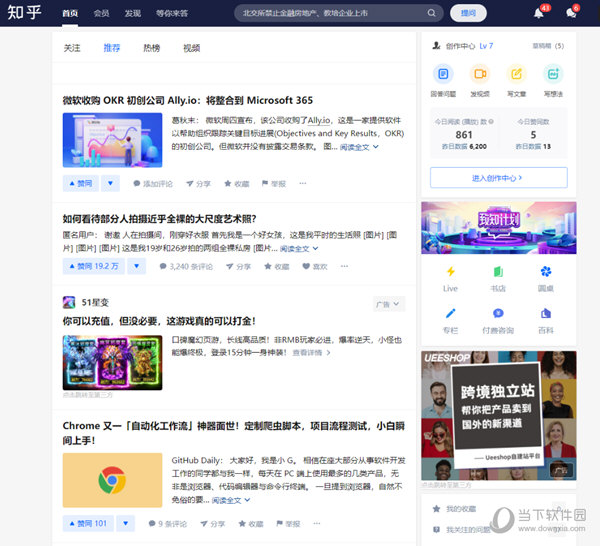The image size is (600, 546).
Task: Switch to the 视频 feed tab
Action: click(x=191, y=48)
